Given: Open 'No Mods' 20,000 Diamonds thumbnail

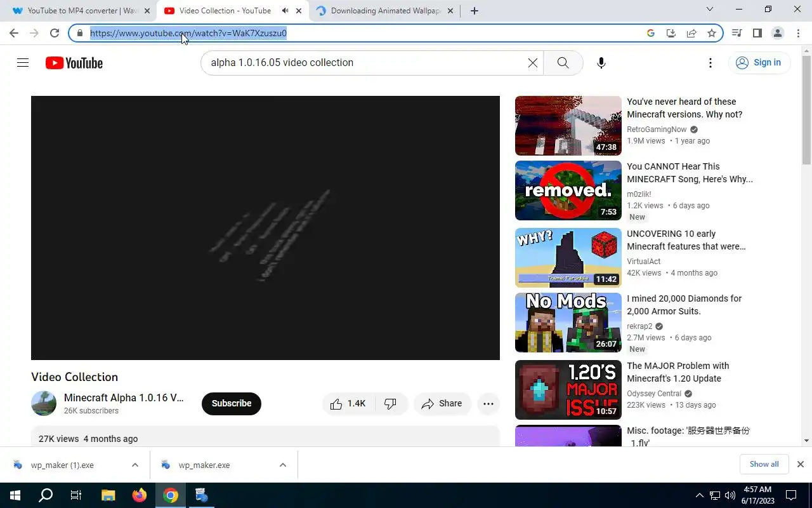Looking at the screenshot, I should [x=568, y=323].
